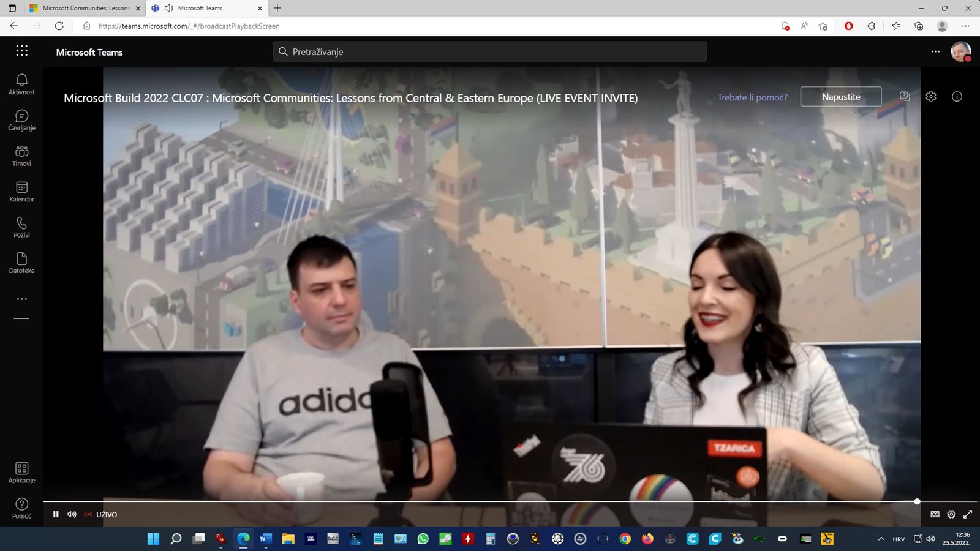Open Edge Favorites list
980x551 pixels.
point(896,26)
